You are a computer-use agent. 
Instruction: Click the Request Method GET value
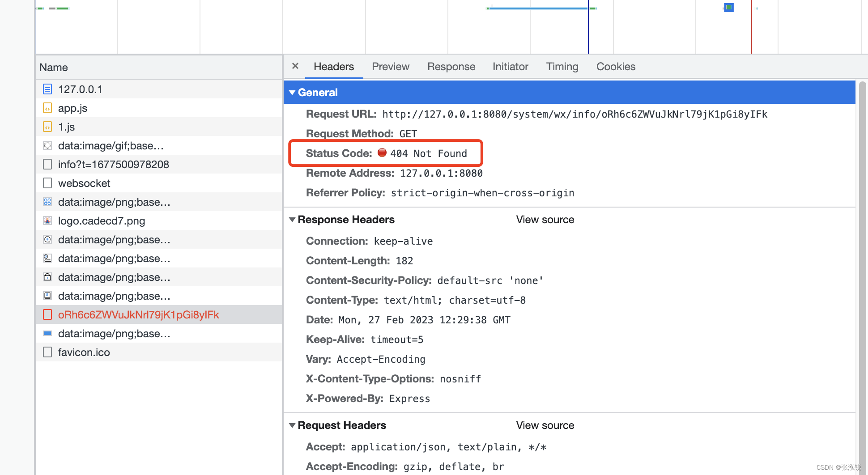click(x=408, y=134)
